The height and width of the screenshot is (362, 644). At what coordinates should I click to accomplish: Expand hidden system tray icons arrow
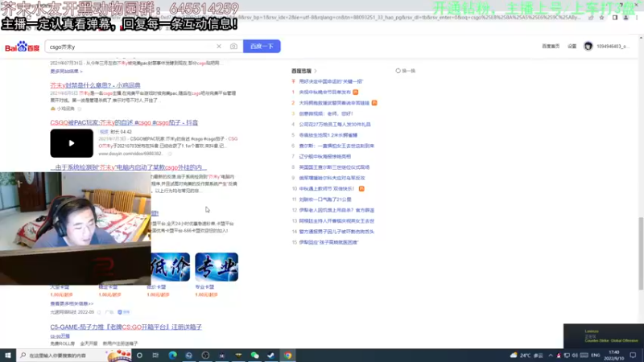551,356
